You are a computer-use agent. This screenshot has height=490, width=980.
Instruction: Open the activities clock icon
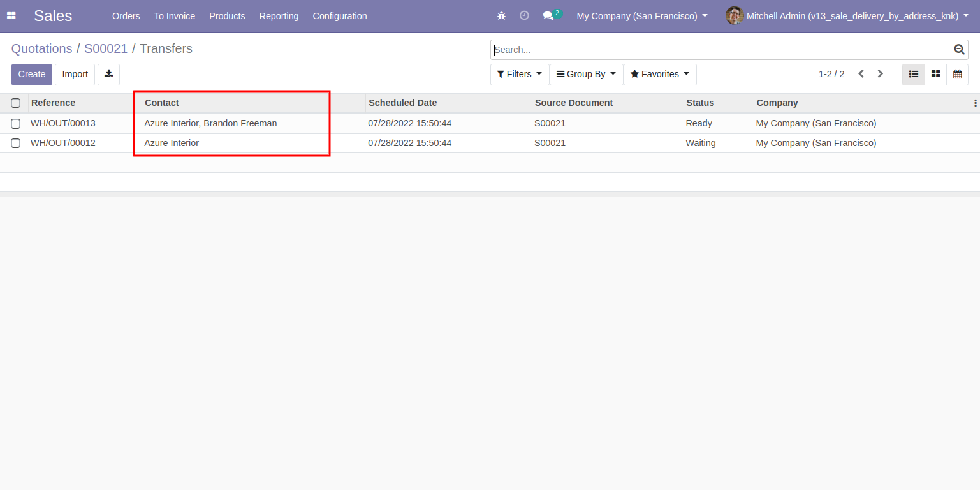point(524,16)
